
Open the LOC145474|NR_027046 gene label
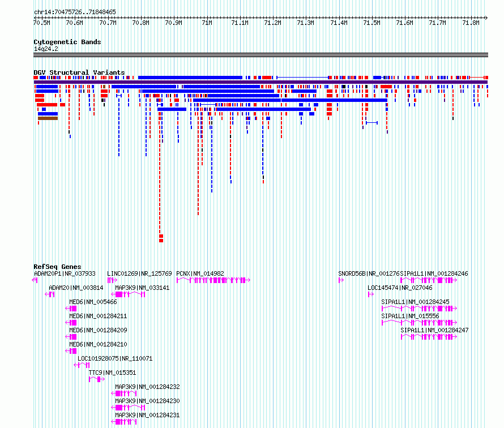click(400, 288)
